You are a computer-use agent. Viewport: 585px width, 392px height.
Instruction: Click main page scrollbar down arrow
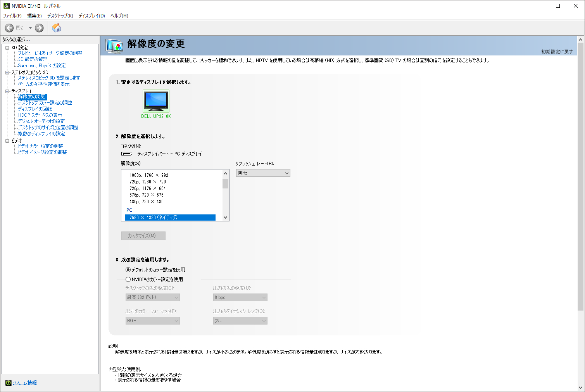[x=580, y=388]
